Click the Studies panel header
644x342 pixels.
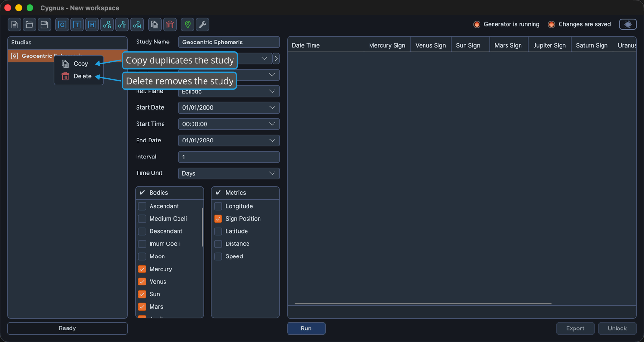pos(68,43)
